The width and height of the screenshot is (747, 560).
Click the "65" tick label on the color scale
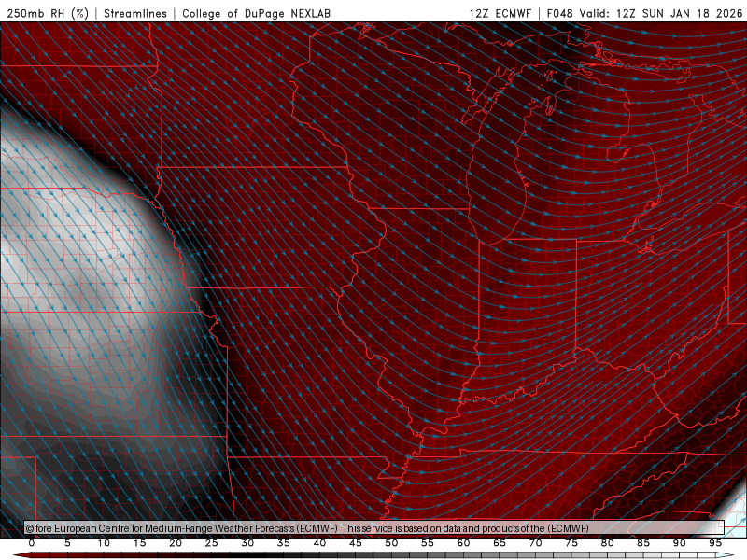(500, 543)
